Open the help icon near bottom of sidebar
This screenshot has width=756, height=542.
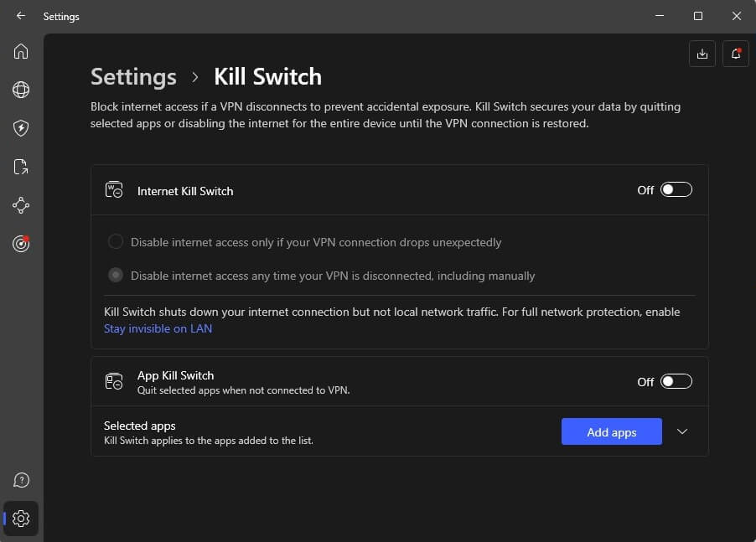click(21, 480)
